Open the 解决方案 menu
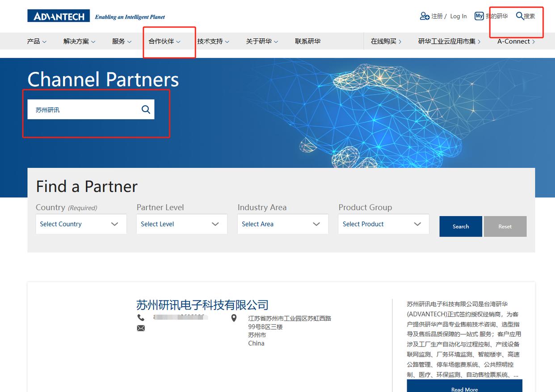The width and height of the screenshot is (555, 392). (80, 41)
